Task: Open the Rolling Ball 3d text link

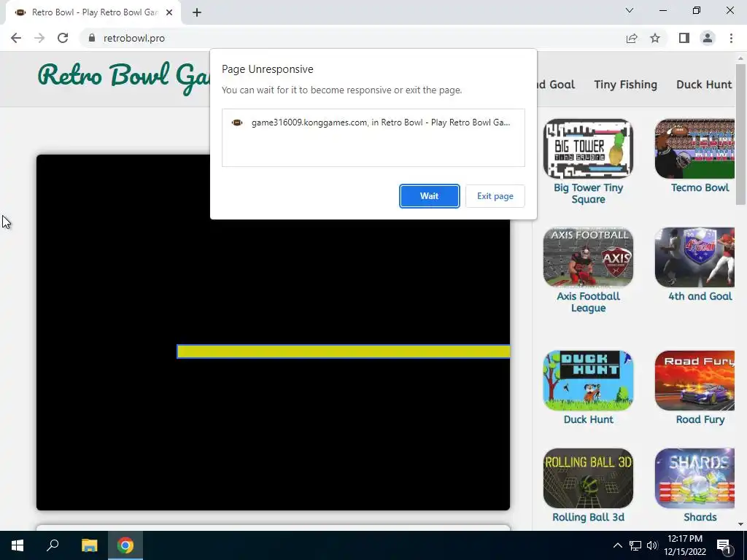Action: pyautogui.click(x=589, y=517)
